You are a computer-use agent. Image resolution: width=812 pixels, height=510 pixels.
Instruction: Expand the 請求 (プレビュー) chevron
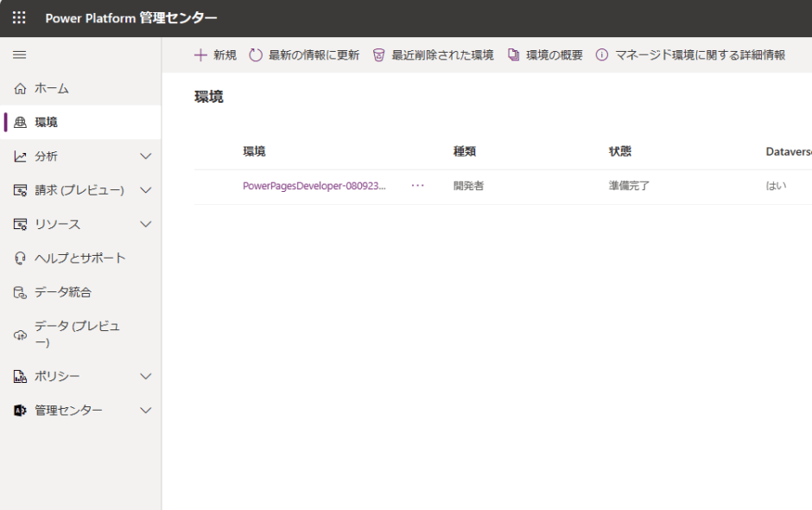[x=145, y=190]
